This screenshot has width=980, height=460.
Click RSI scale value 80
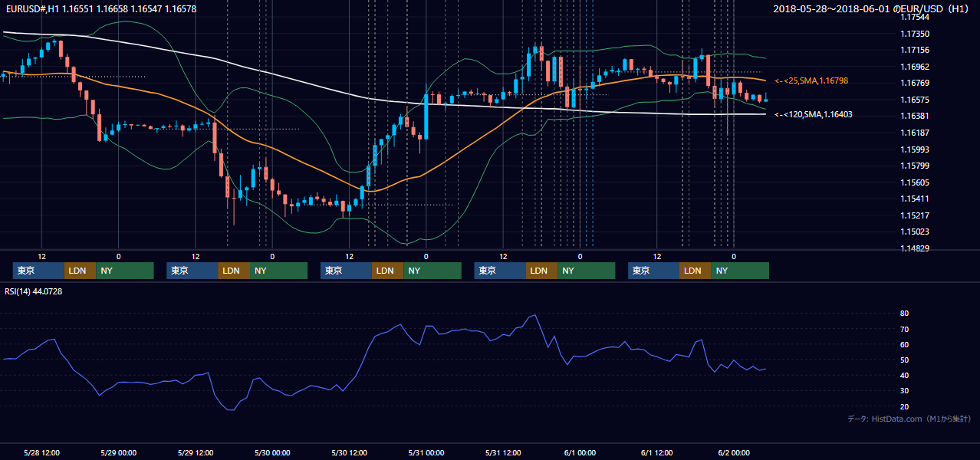click(904, 314)
